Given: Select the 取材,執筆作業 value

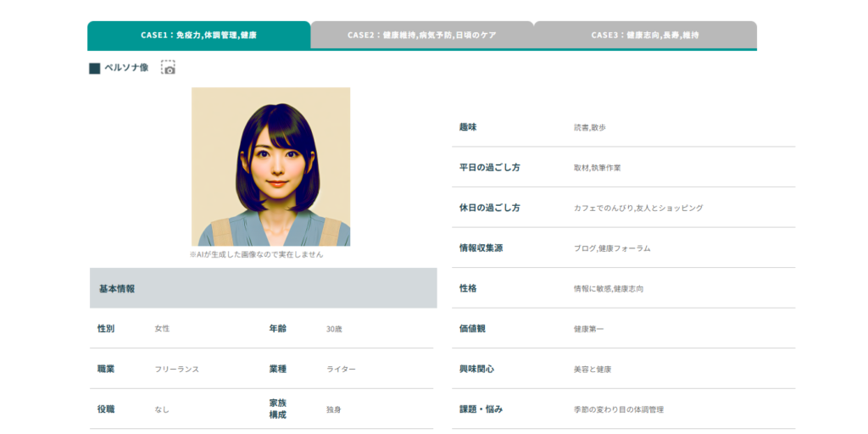Looking at the screenshot, I should 598,168.
